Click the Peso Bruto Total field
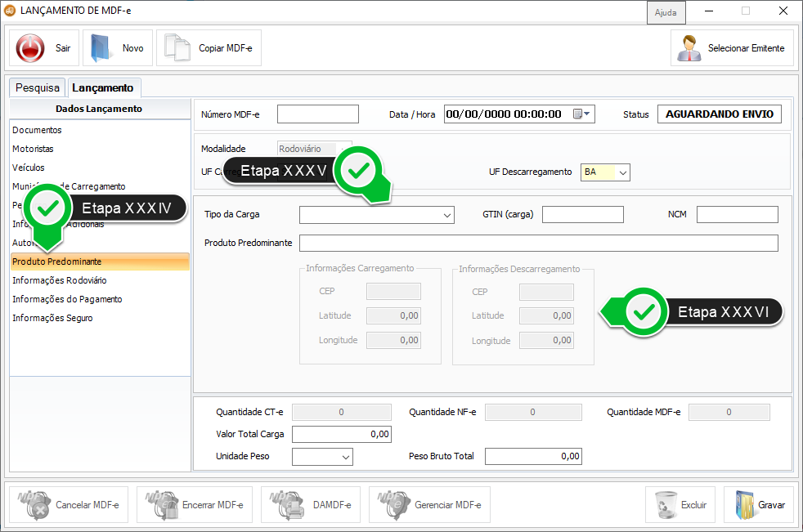The height and width of the screenshot is (532, 803). click(533, 456)
